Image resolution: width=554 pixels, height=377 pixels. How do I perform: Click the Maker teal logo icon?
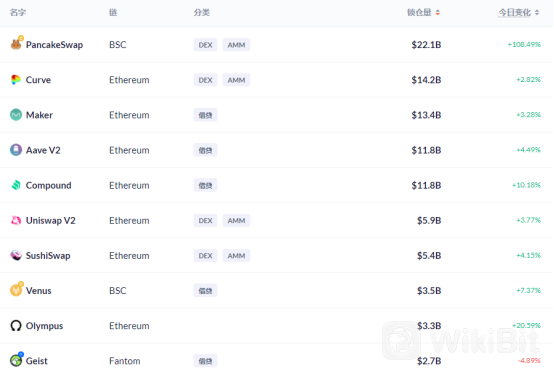(x=16, y=115)
